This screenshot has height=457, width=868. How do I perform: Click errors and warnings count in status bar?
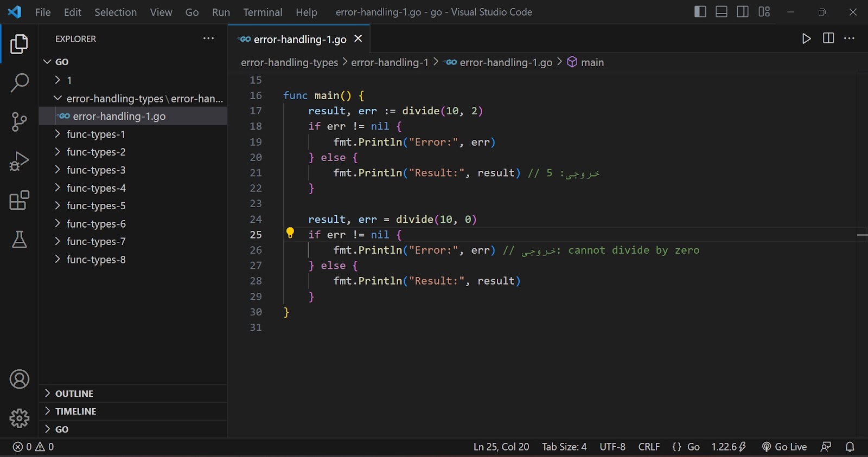tap(34, 447)
